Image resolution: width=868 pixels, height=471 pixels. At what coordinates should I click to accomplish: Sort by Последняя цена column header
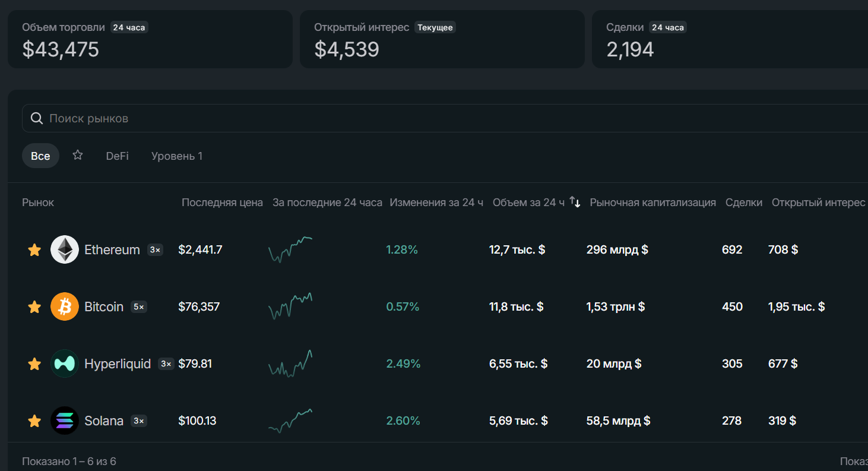click(222, 203)
